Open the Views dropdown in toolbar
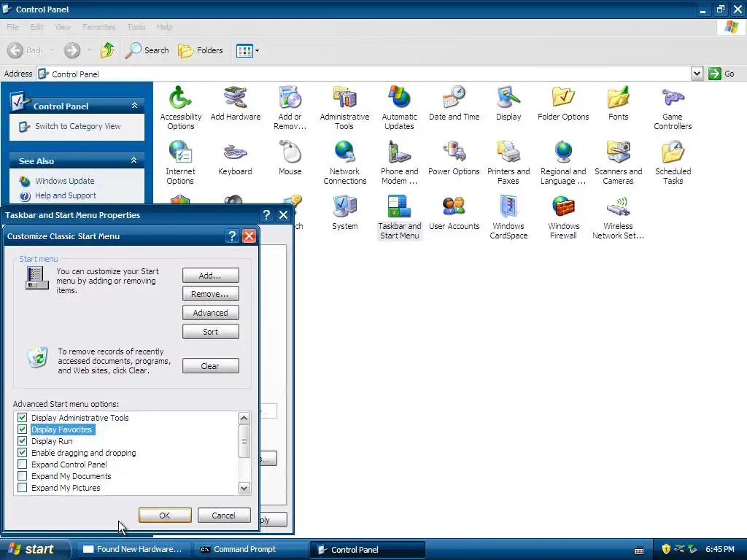 click(248, 50)
